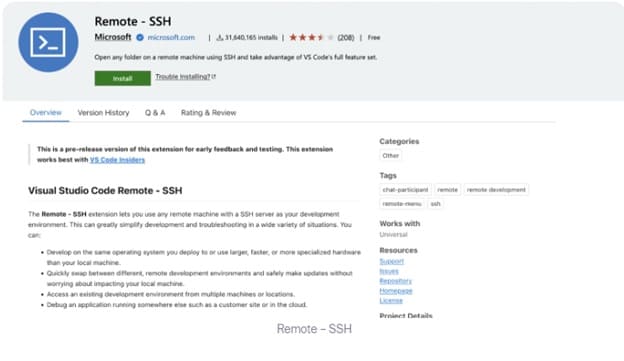Open the Issues resource link
The height and width of the screenshot is (361, 624).
click(389, 271)
